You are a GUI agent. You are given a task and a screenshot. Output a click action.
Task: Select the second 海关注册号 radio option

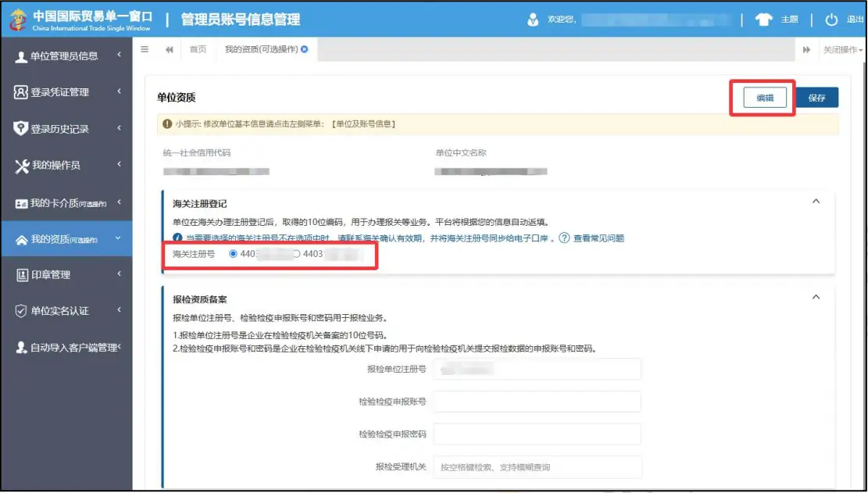coord(296,254)
